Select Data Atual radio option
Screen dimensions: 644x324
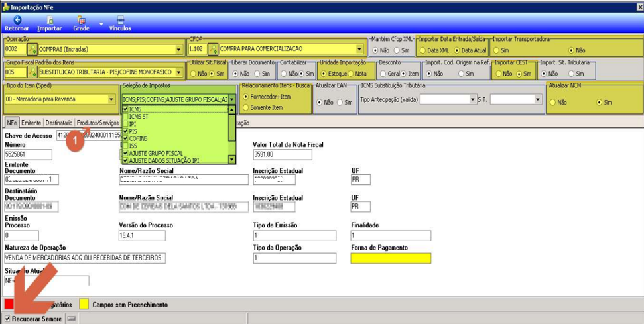[456, 50]
